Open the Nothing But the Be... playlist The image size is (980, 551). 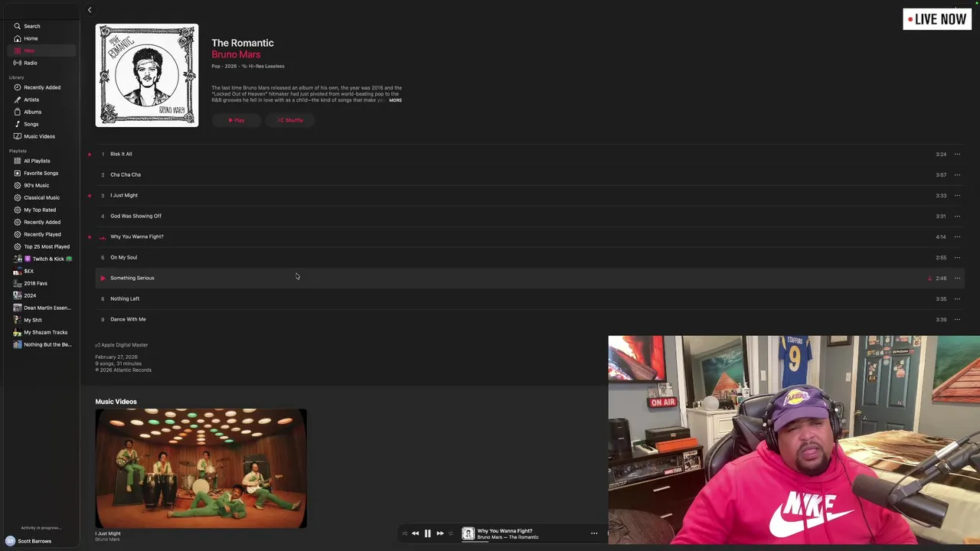pos(42,344)
